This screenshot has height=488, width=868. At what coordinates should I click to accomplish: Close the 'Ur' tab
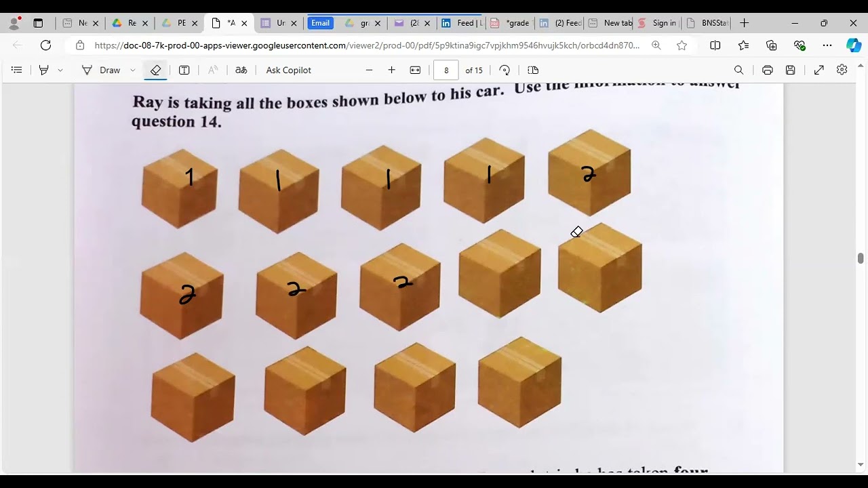294,23
